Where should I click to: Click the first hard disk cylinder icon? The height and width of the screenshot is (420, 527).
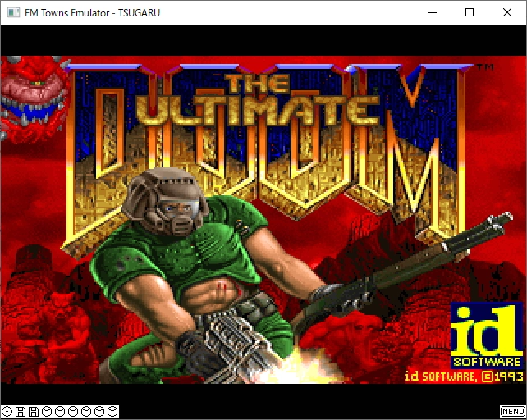[46, 411]
